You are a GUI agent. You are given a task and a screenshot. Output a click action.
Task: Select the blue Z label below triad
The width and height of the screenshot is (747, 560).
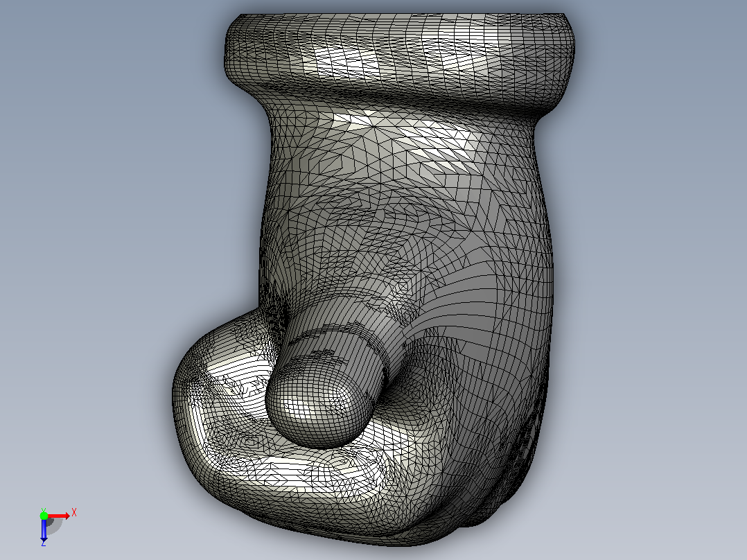[x=44, y=543]
